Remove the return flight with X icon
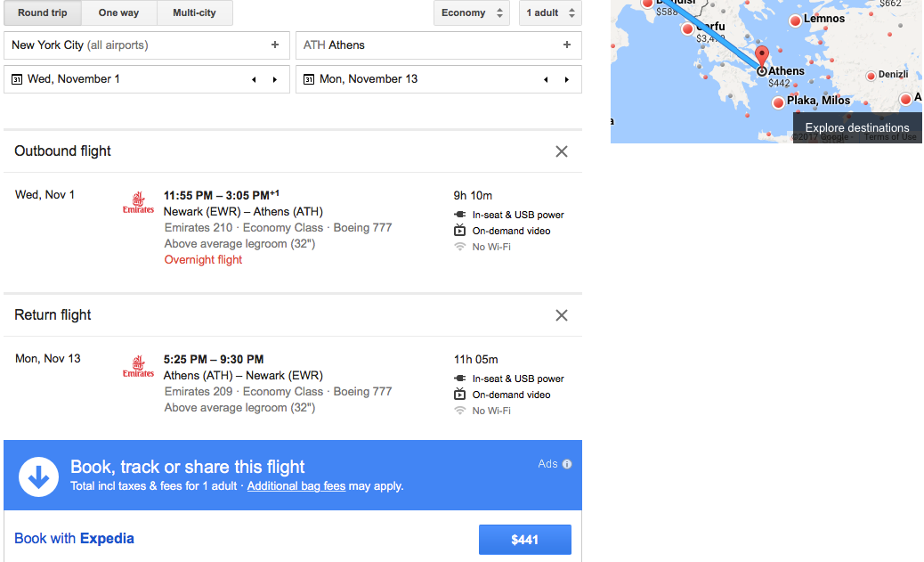 tap(562, 315)
